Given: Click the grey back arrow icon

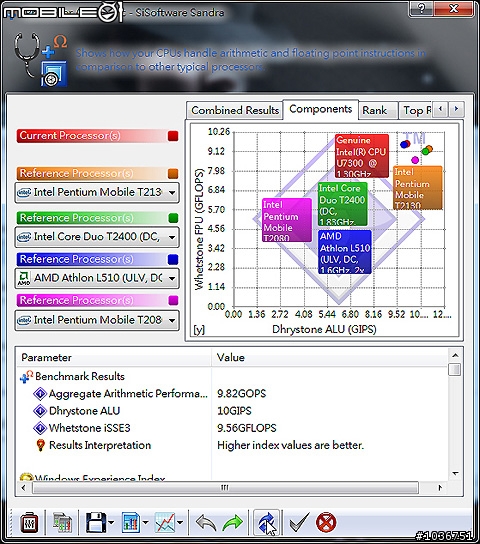Looking at the screenshot, I should pos(206,522).
